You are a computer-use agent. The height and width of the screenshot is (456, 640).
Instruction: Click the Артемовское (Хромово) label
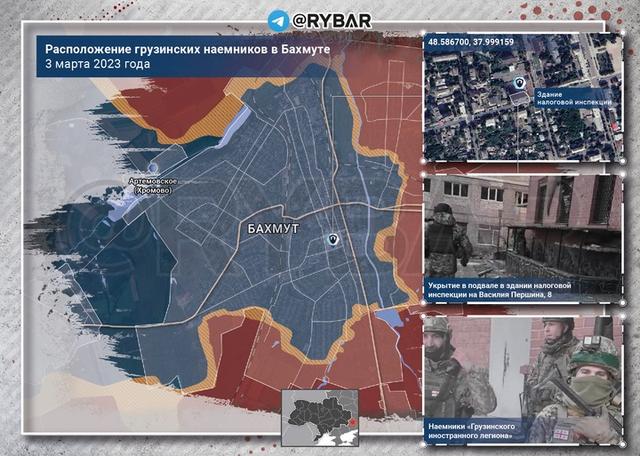pyautogui.click(x=152, y=186)
